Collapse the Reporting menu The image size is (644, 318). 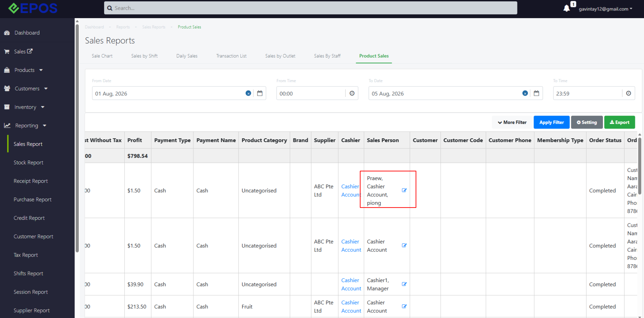pos(45,125)
